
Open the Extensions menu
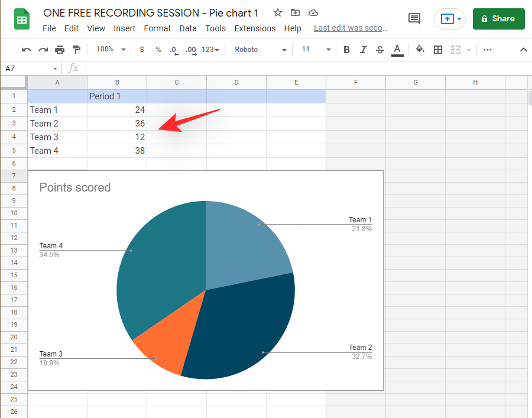click(255, 28)
